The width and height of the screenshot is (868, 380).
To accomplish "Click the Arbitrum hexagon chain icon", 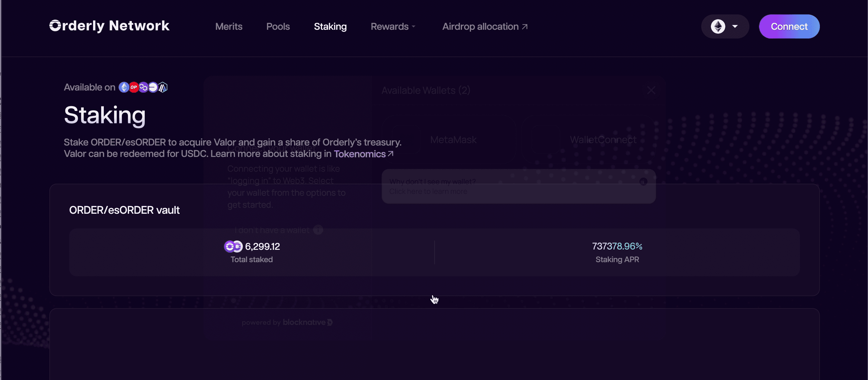I will tap(163, 87).
